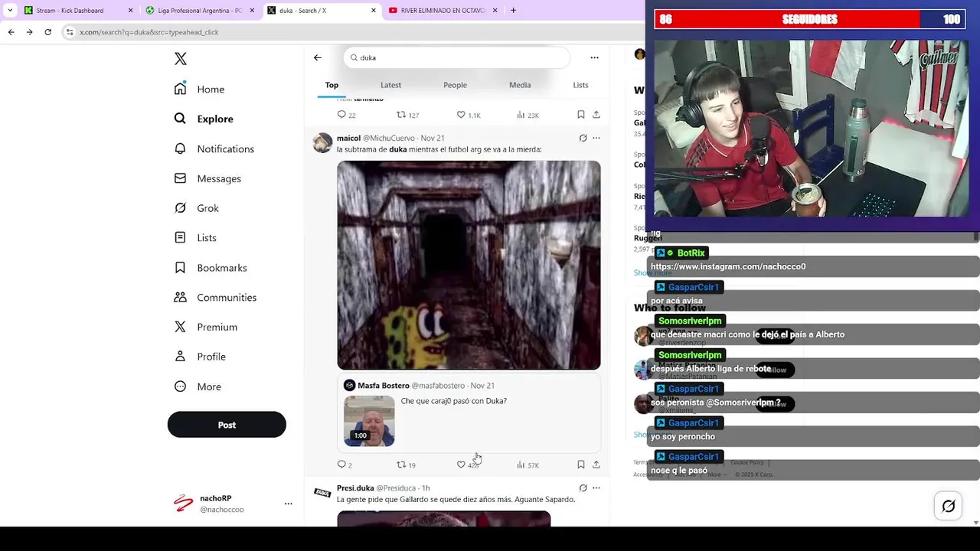Click the browser back arrow
This screenshot has height=551, width=980.
[11, 32]
